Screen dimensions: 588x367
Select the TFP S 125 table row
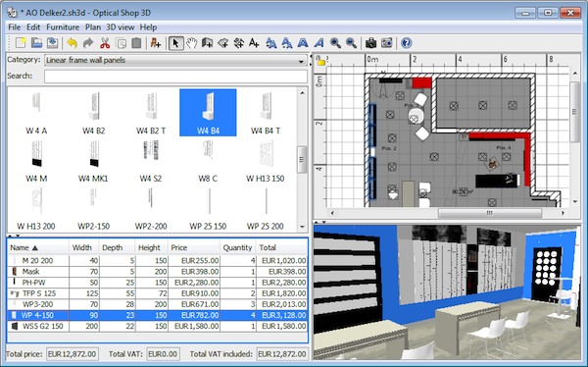(x=158, y=293)
